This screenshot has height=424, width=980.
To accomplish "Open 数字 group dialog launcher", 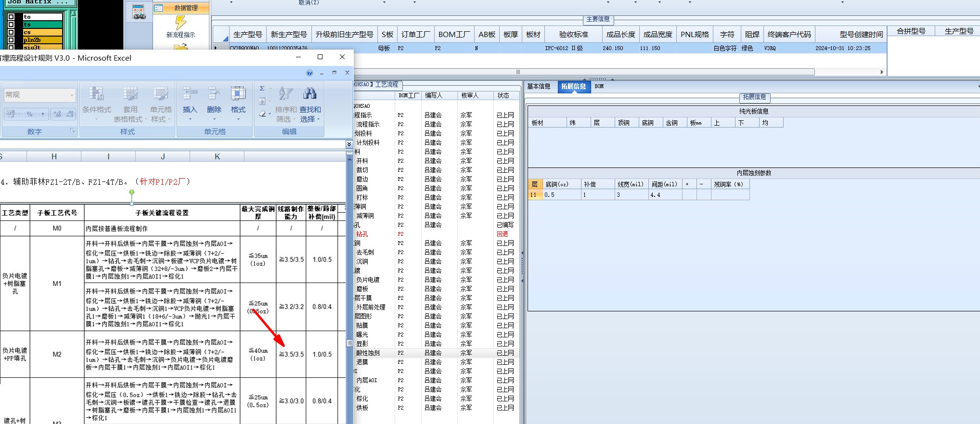I will tap(73, 131).
